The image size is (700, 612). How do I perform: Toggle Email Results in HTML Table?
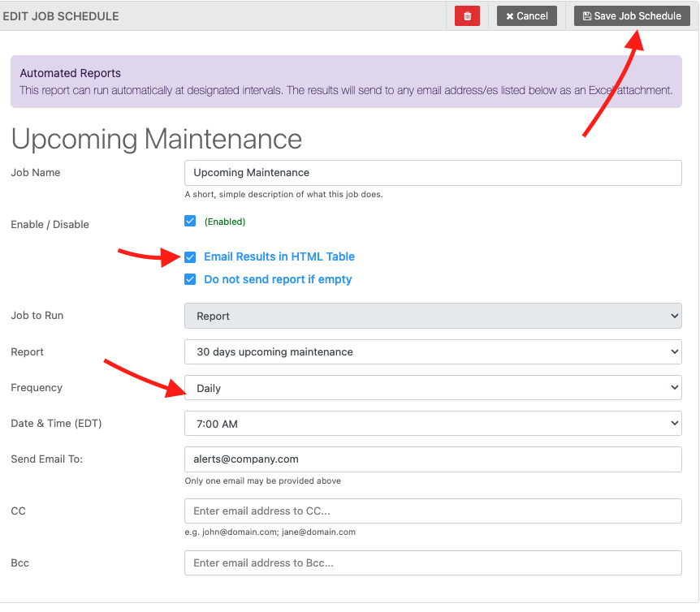[x=189, y=256]
